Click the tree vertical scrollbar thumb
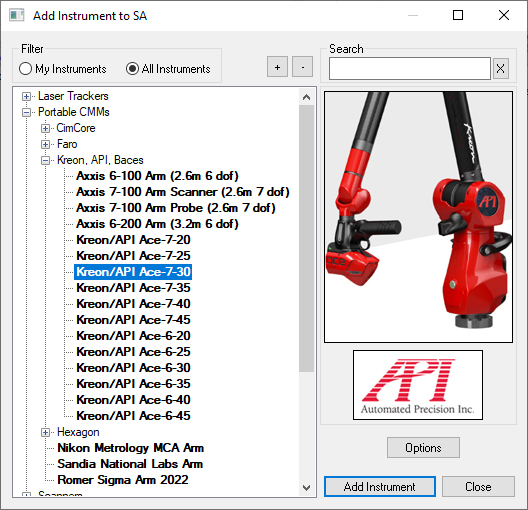 pyautogui.click(x=306, y=239)
